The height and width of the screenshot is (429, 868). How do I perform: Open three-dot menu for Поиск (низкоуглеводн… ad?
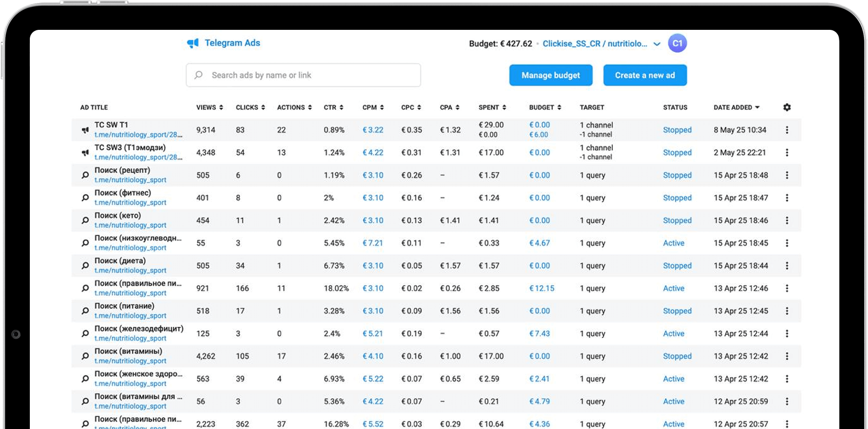787,243
